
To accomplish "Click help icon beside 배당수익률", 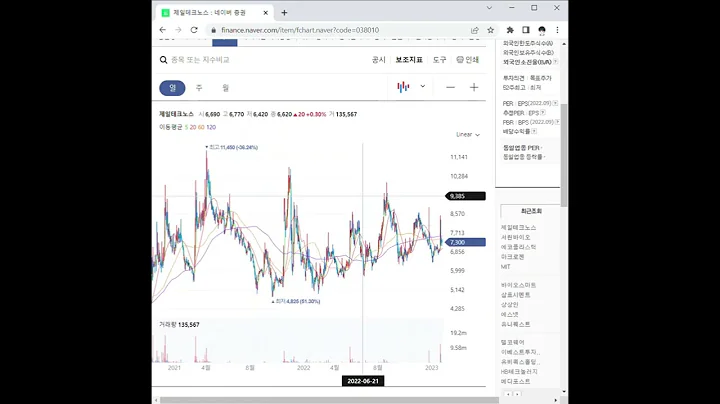I will coord(534,131).
